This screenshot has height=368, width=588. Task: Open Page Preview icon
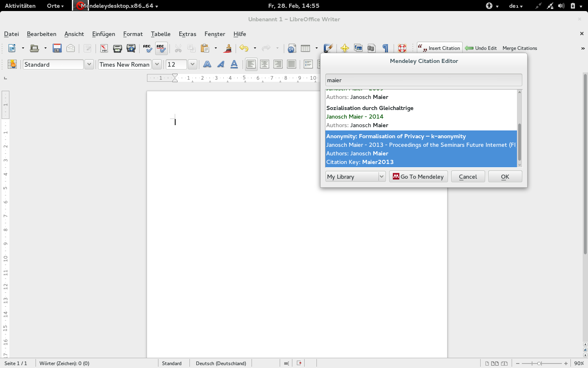click(131, 48)
